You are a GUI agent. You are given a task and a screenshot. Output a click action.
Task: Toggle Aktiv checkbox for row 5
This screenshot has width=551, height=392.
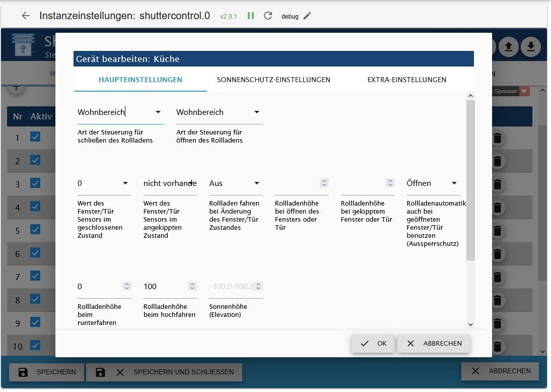35,229
